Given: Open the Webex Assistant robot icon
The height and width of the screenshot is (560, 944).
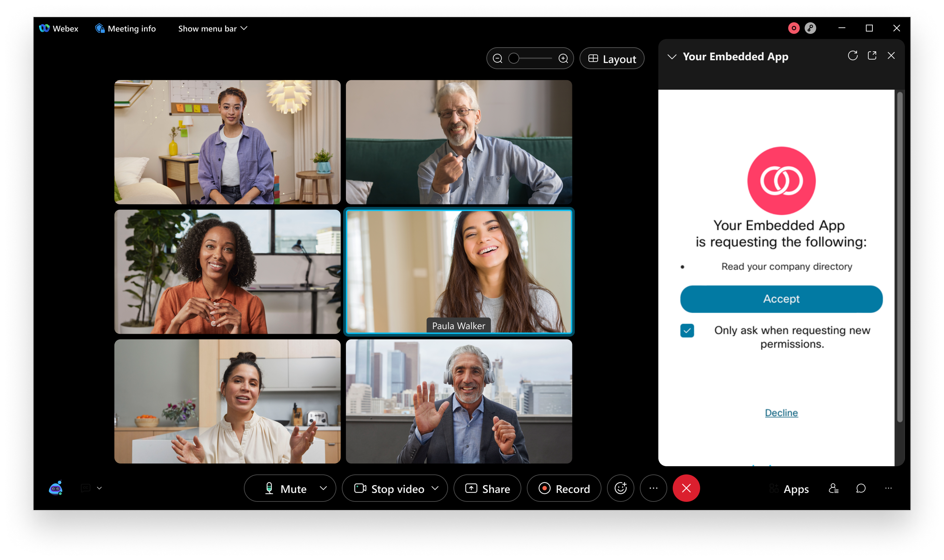Looking at the screenshot, I should click(x=56, y=488).
